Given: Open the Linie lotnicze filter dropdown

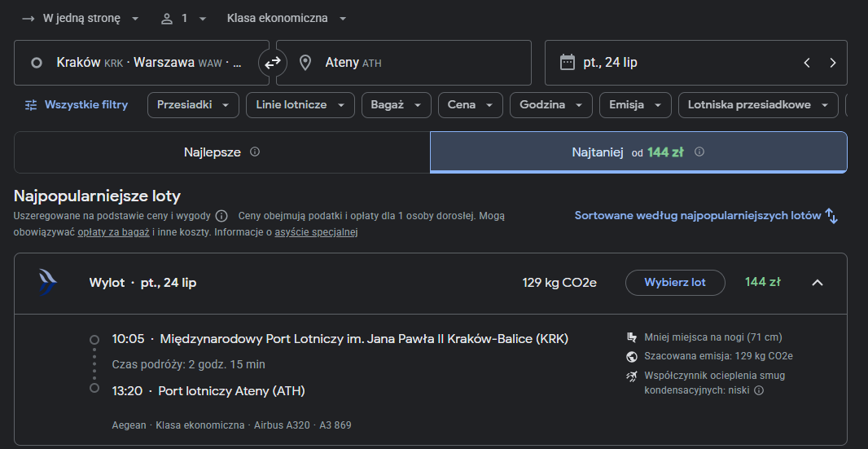Looking at the screenshot, I should pyautogui.click(x=300, y=105).
